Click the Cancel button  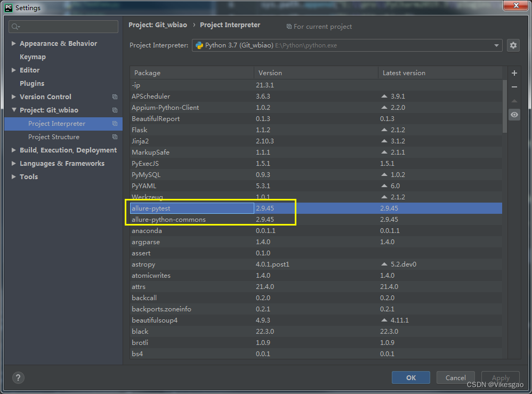[x=455, y=377]
